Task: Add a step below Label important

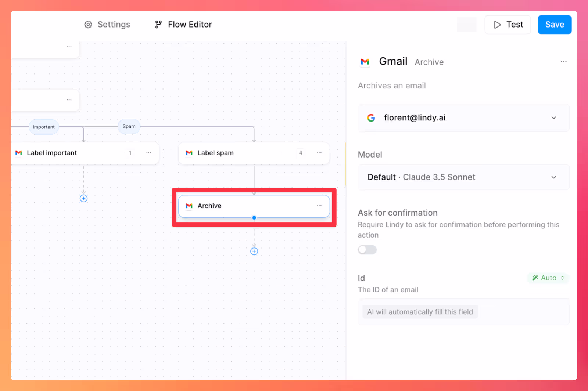Action: (84, 198)
